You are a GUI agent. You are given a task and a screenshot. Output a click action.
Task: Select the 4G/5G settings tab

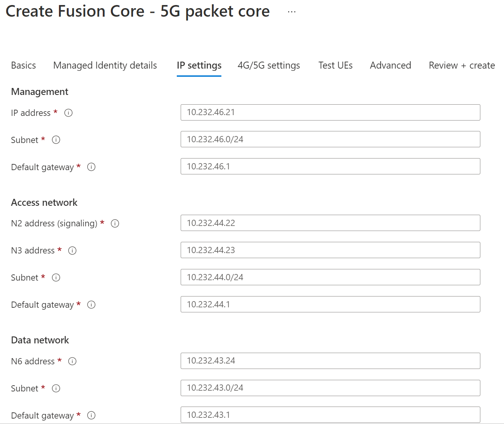point(269,65)
